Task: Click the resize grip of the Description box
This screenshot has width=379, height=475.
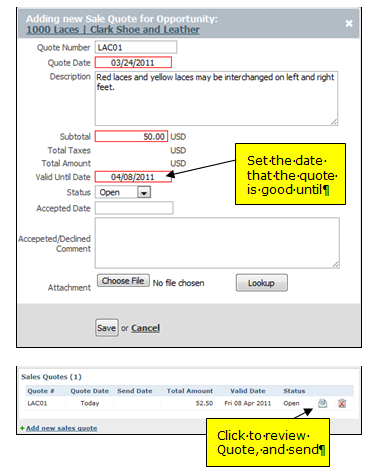Action: pyautogui.click(x=334, y=122)
